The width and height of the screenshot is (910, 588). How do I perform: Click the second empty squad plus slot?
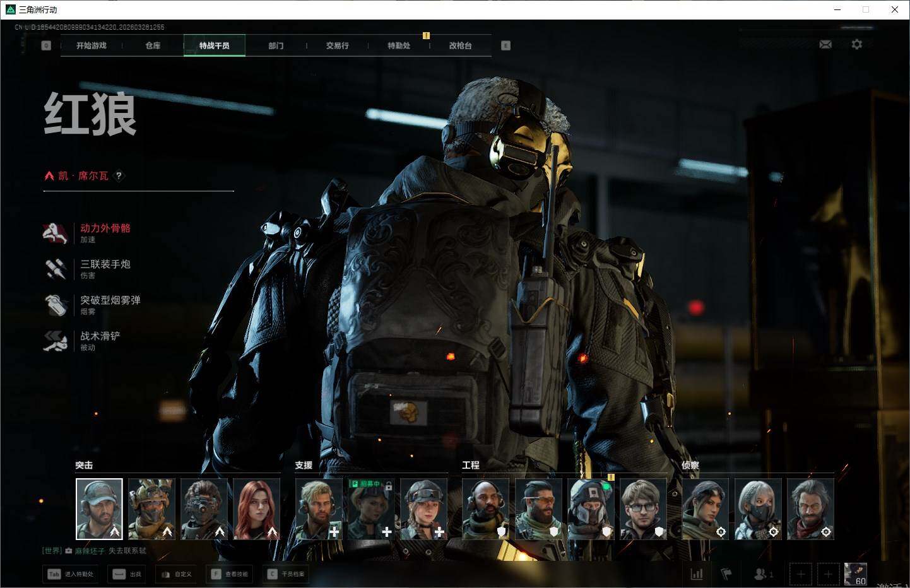[829, 574]
